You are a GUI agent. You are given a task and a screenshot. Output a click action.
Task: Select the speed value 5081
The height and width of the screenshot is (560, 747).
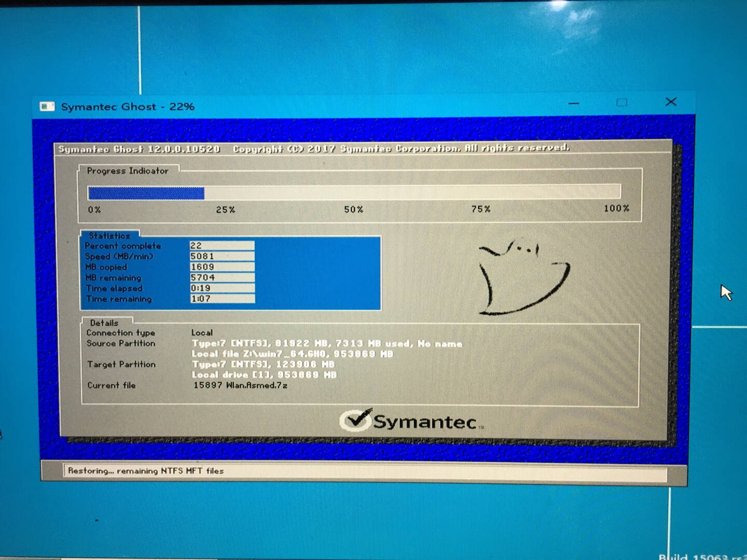[222, 256]
